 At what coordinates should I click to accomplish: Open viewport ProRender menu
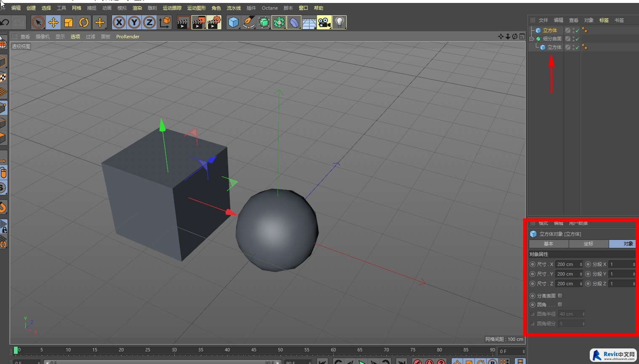click(128, 37)
